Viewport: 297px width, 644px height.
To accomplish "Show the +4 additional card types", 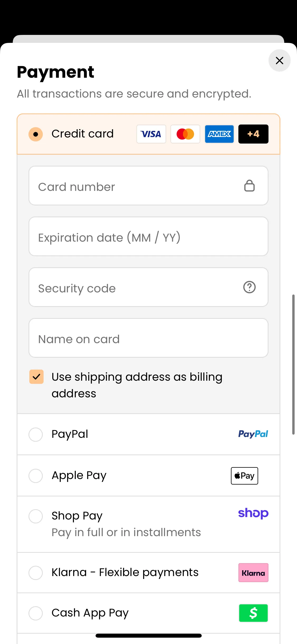I will coord(253,134).
